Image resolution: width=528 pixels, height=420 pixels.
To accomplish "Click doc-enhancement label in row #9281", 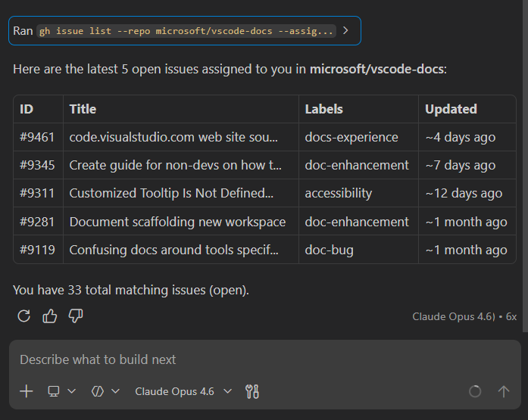I will click(x=357, y=222).
